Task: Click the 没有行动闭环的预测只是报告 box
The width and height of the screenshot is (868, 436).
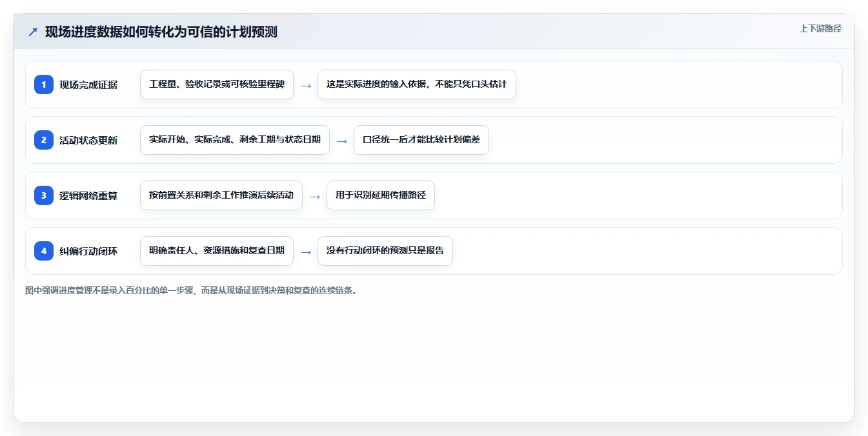Action: 385,251
